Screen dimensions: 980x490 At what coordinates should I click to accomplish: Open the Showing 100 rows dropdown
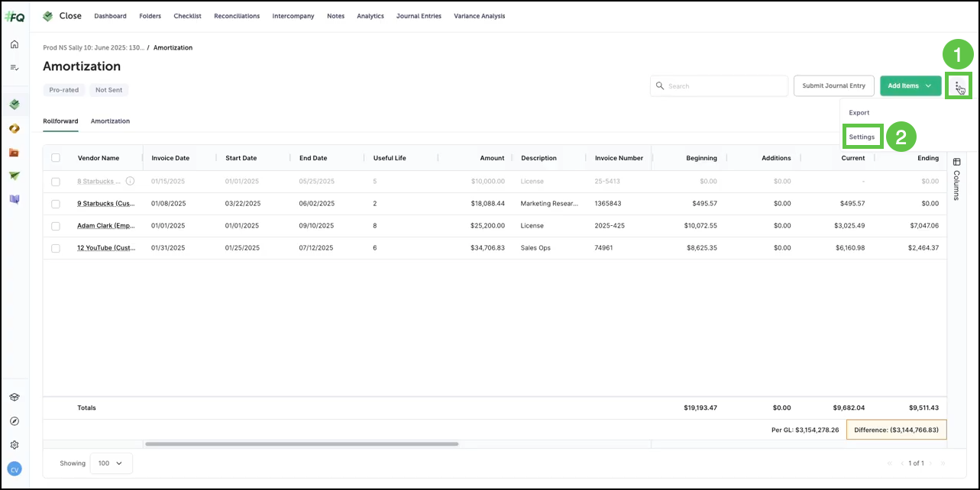111,463
